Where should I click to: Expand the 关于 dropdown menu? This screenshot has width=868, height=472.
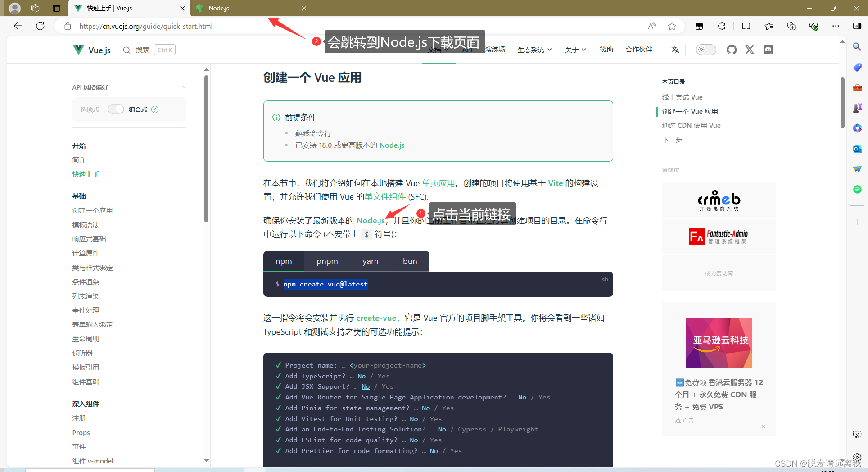pyautogui.click(x=575, y=50)
